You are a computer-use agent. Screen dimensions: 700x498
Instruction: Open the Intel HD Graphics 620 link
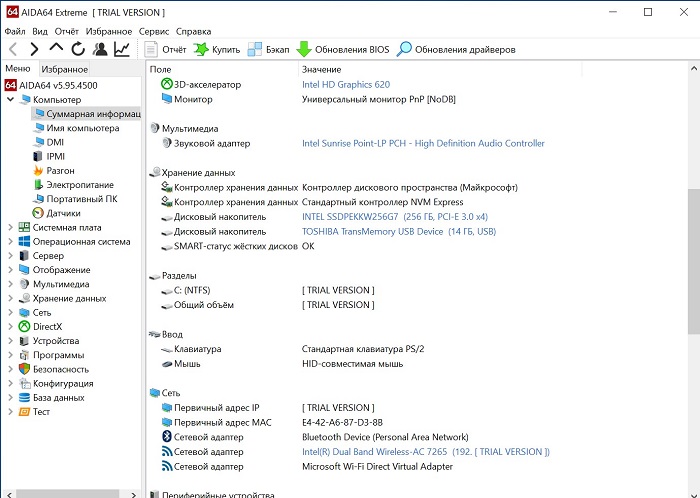(346, 84)
